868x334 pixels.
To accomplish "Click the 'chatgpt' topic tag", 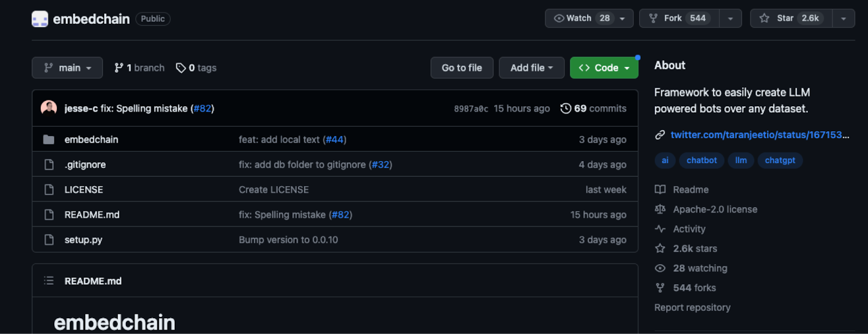I will (x=780, y=160).
